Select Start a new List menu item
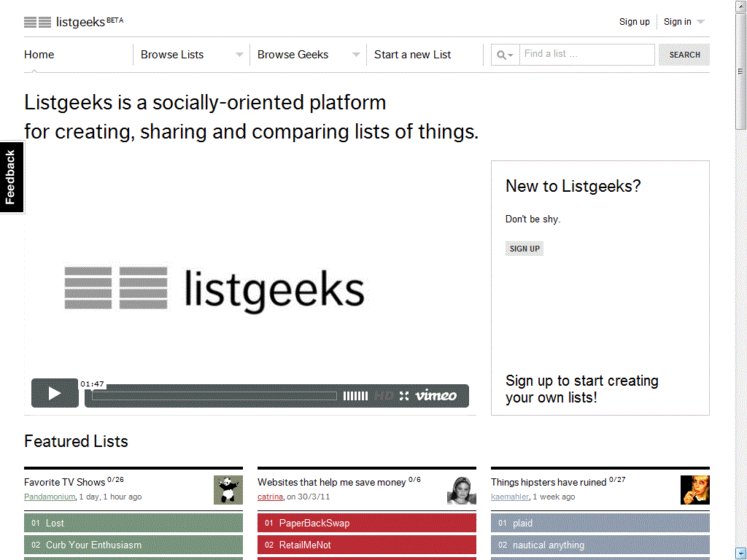The image size is (747, 560). (x=412, y=55)
